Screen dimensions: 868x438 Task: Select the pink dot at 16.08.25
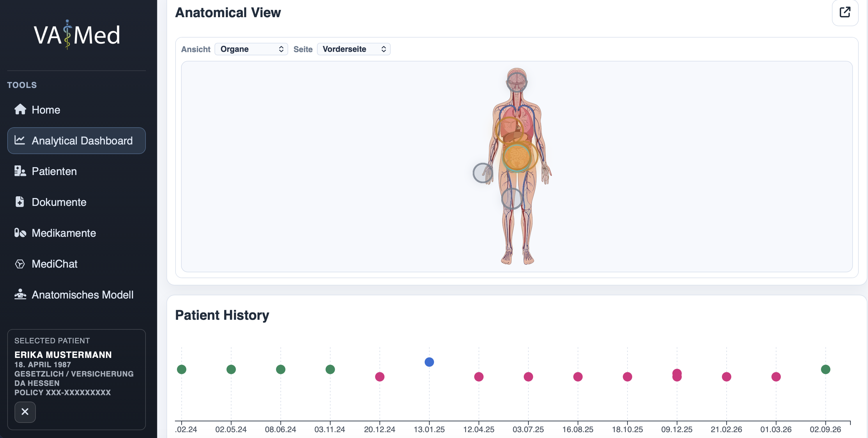click(578, 377)
